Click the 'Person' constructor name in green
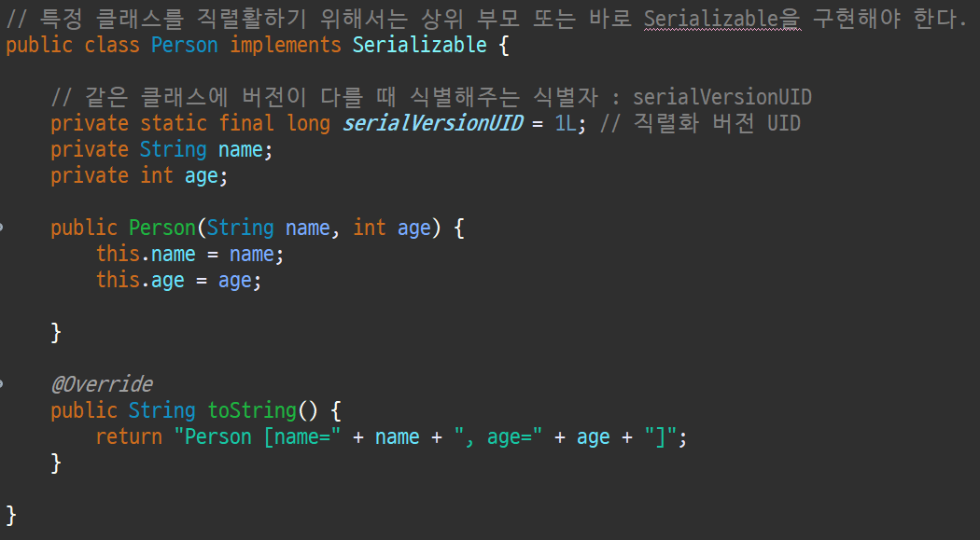The width and height of the screenshot is (980, 540). (162, 228)
